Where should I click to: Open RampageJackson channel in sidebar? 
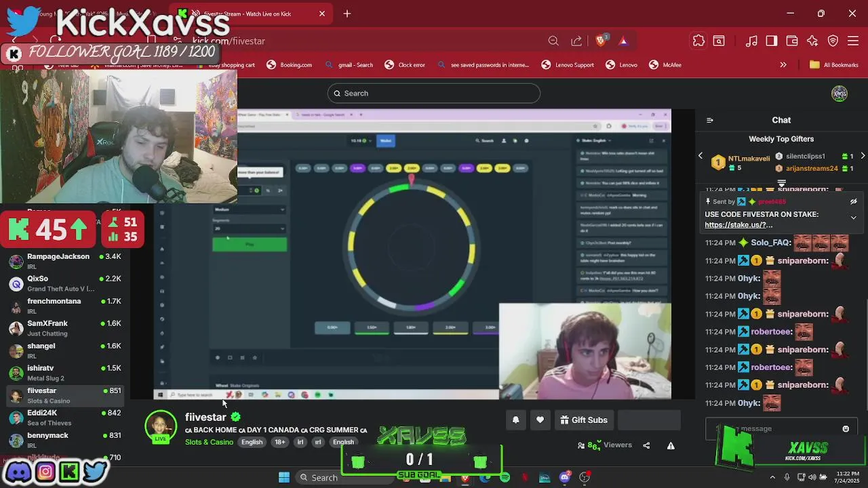tap(64, 261)
